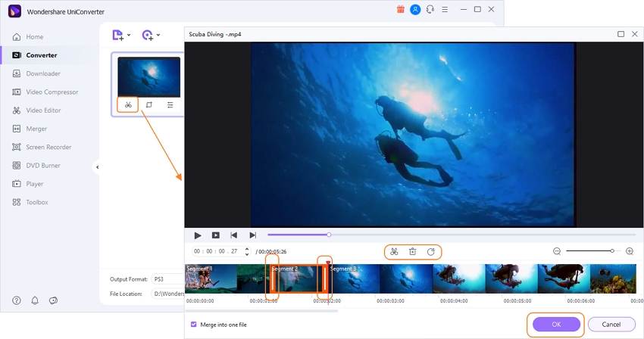Click the video playback progress slider
This screenshot has width=644, height=339.
click(x=329, y=235)
